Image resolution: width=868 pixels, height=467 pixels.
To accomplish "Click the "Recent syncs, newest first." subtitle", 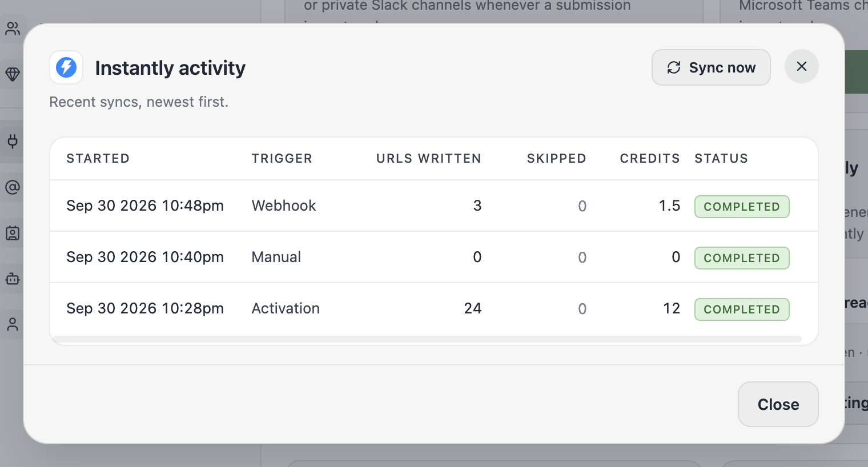I will click(x=139, y=102).
